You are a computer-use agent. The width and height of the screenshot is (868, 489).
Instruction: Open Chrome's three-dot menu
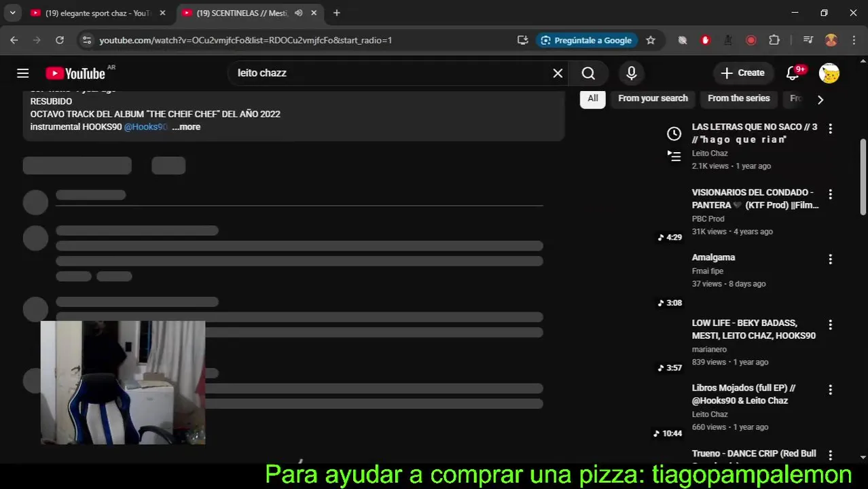point(854,40)
